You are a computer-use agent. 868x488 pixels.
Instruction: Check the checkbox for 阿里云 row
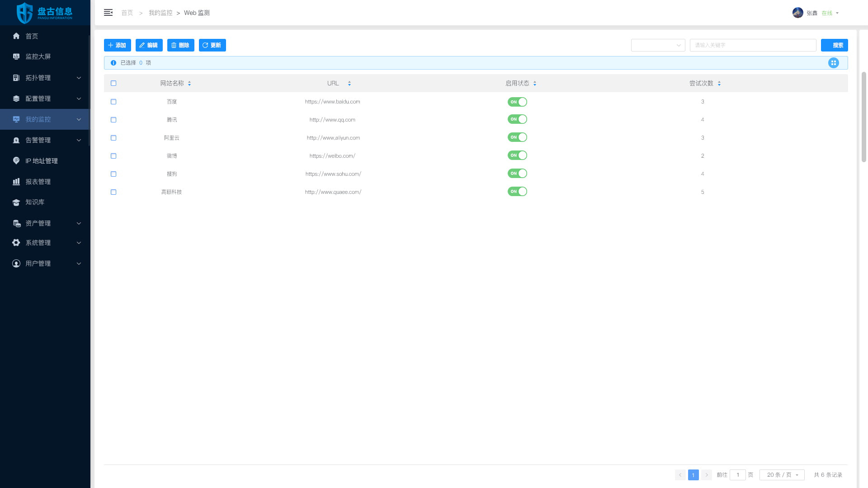[113, 138]
